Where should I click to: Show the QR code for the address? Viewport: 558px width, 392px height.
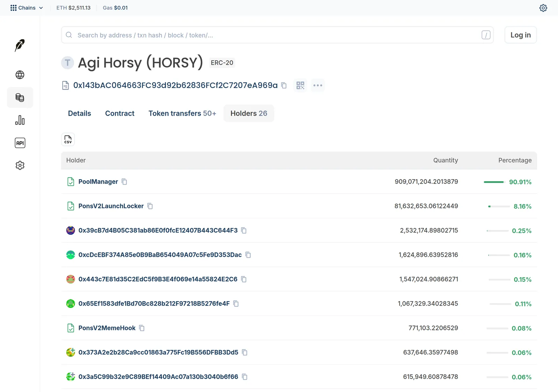[x=300, y=85]
